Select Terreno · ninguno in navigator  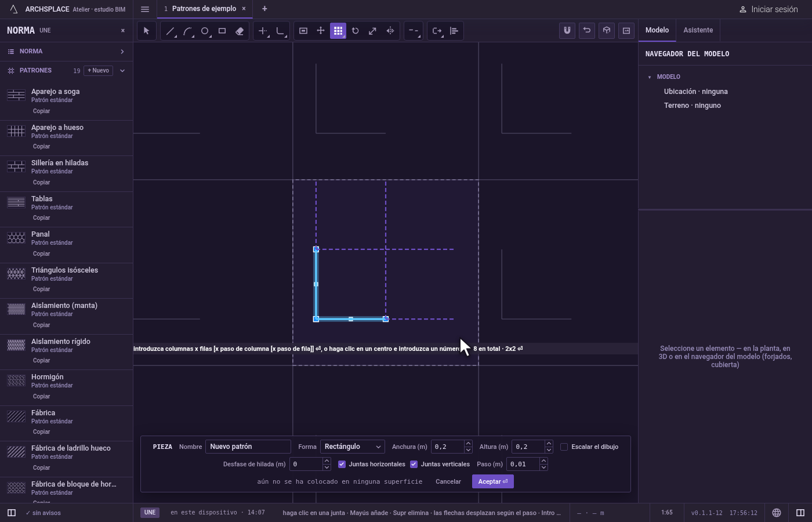click(x=693, y=106)
